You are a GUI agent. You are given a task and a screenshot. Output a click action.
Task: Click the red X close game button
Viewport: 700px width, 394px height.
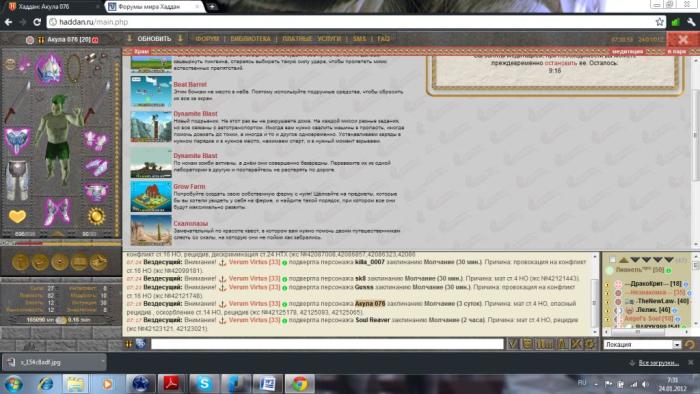[683, 39]
